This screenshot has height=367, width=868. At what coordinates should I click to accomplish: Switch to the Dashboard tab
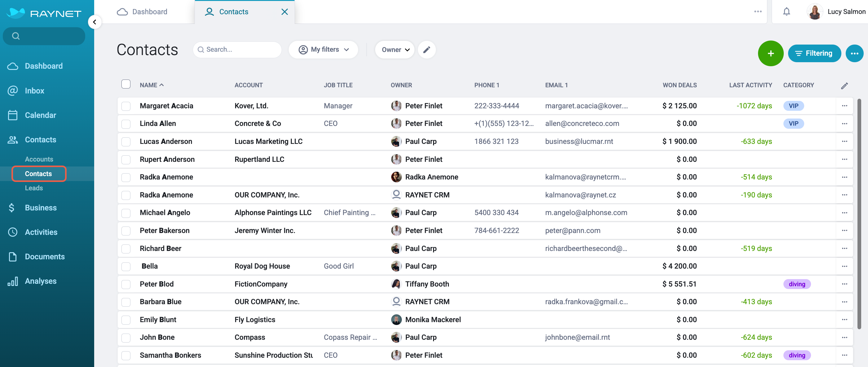[x=142, y=12]
